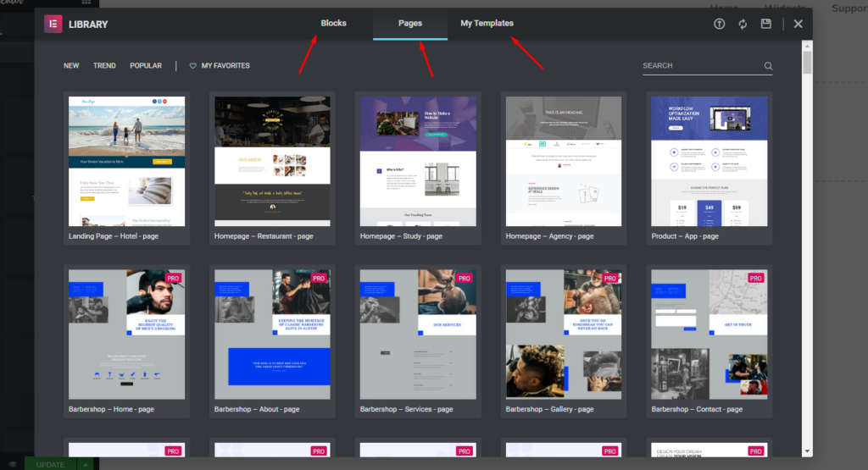Click the Elementor logo icon

coord(53,24)
